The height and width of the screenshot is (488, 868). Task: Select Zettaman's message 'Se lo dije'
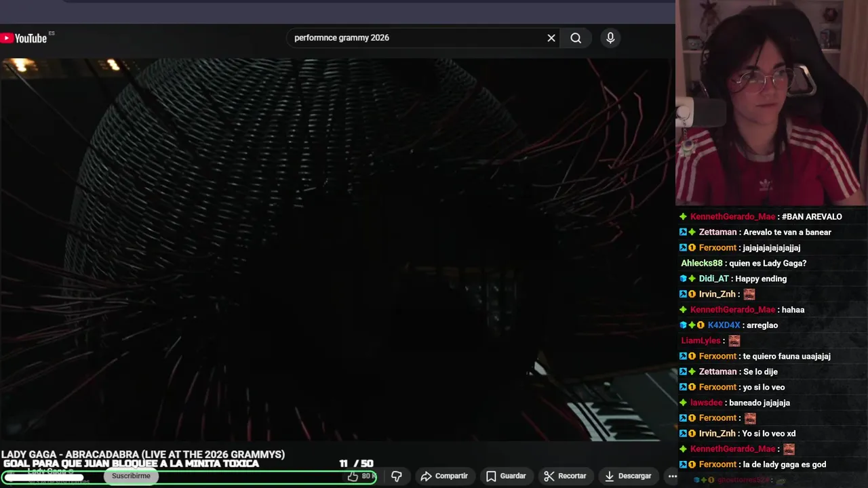(x=760, y=372)
